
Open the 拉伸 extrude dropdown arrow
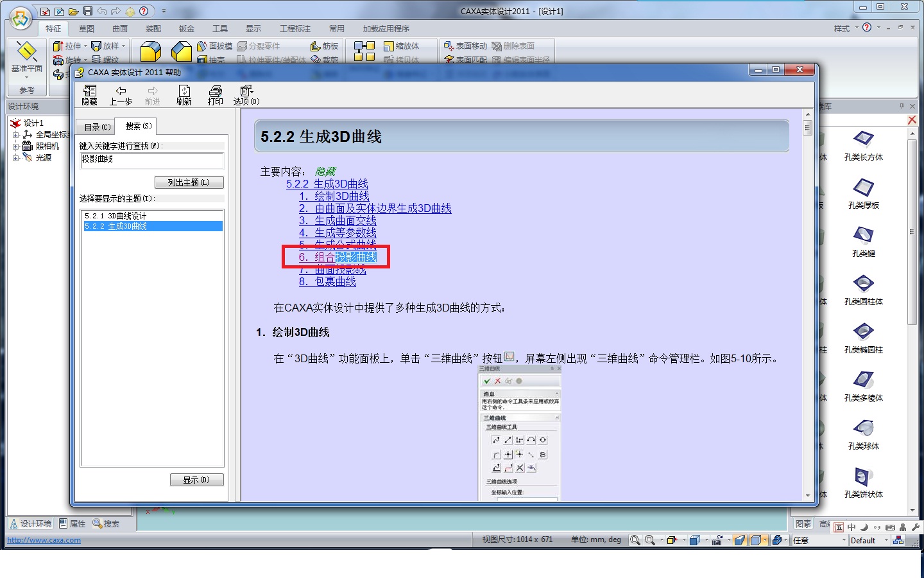pyautogui.click(x=85, y=46)
